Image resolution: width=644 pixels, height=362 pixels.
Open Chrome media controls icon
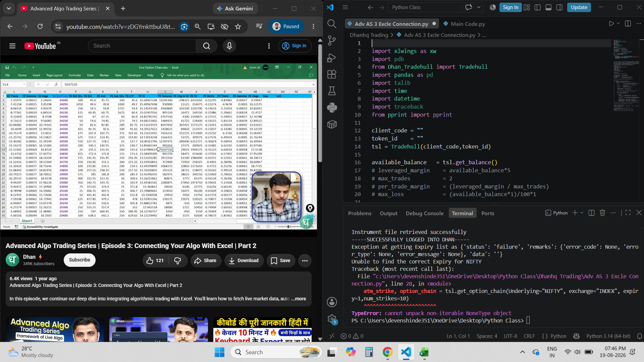pyautogui.click(x=259, y=26)
